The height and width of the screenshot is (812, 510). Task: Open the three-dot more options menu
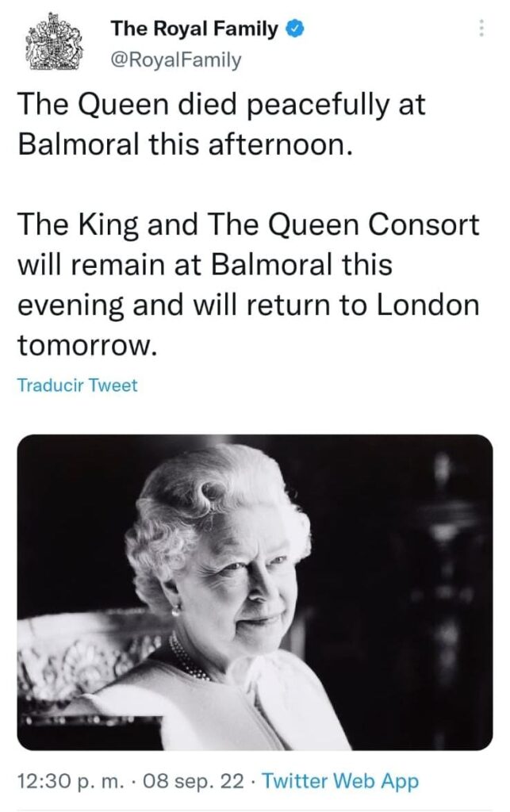coord(482,28)
